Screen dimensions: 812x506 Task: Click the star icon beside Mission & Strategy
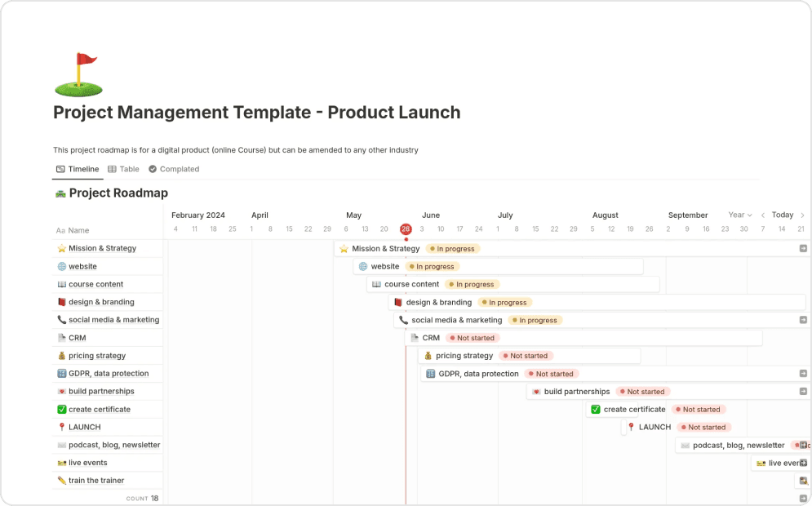coord(61,248)
